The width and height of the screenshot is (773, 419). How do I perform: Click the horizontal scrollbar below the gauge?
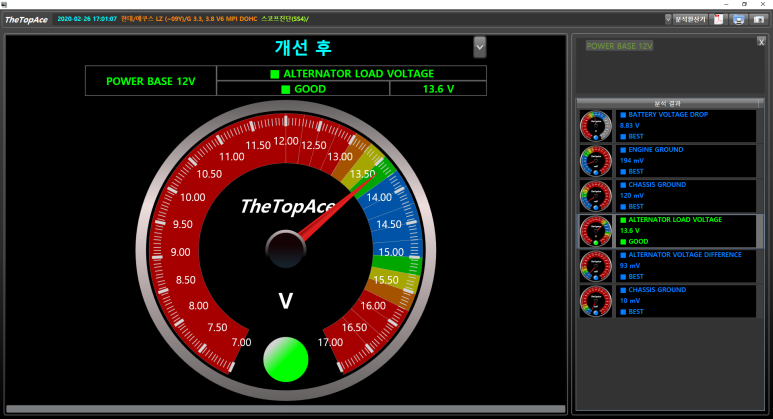tap(285, 409)
